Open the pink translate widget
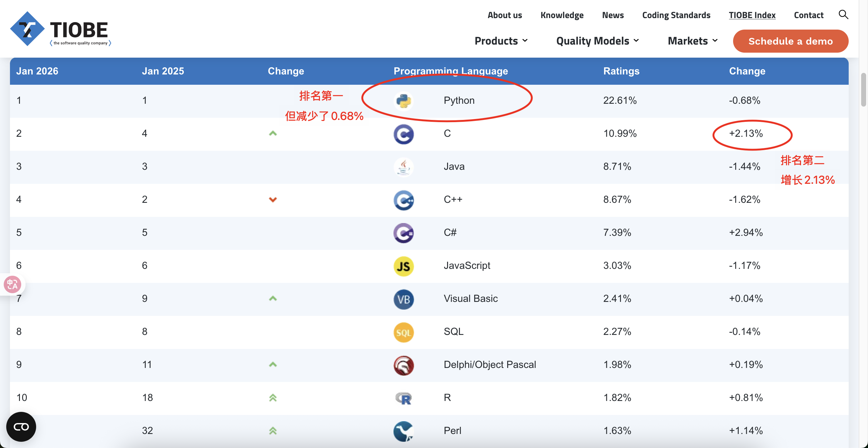This screenshot has width=868, height=448. (x=12, y=284)
